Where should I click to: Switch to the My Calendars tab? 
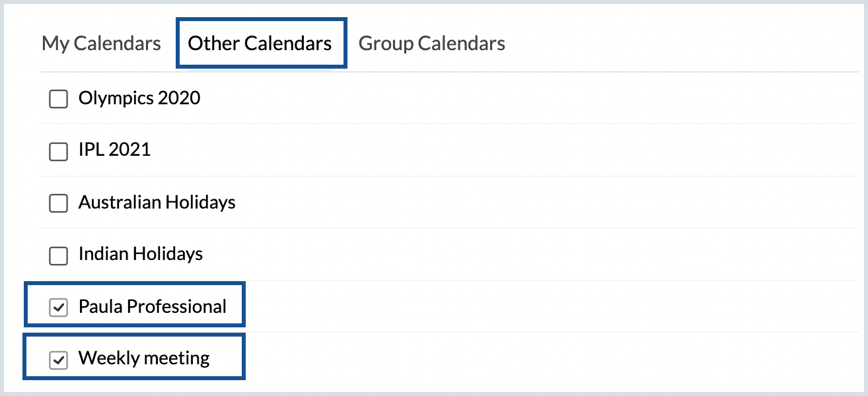tap(101, 44)
